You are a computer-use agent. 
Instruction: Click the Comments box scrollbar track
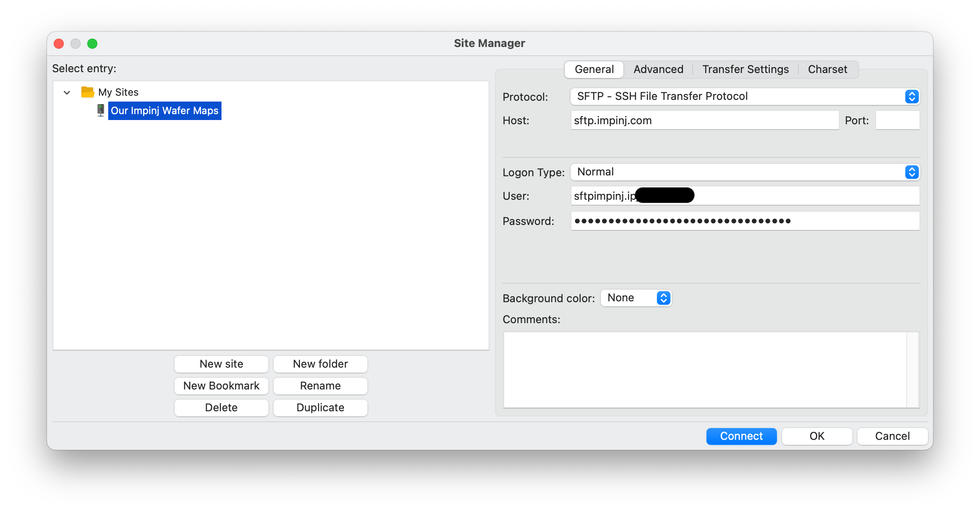913,370
